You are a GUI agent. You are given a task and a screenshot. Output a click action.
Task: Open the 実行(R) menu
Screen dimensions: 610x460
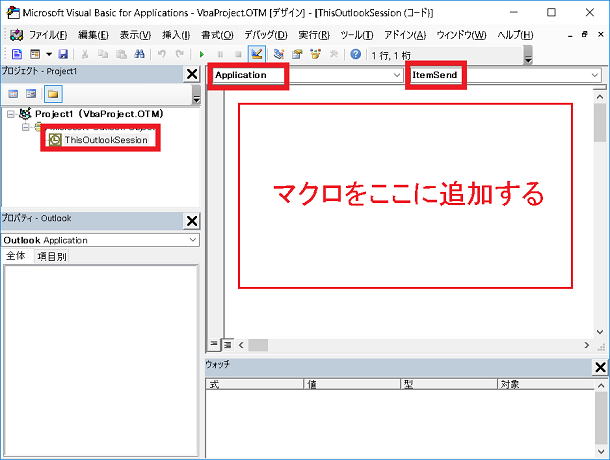pos(314,35)
